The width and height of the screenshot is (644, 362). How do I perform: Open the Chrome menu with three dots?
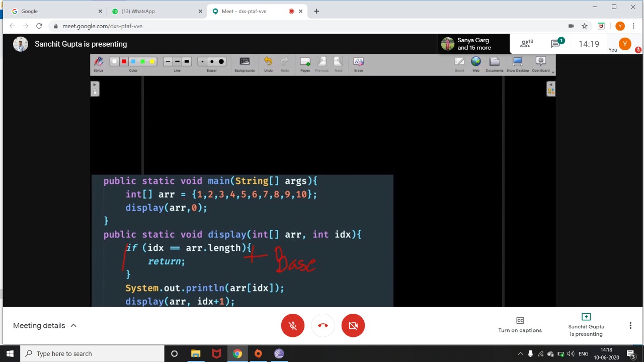point(633,26)
